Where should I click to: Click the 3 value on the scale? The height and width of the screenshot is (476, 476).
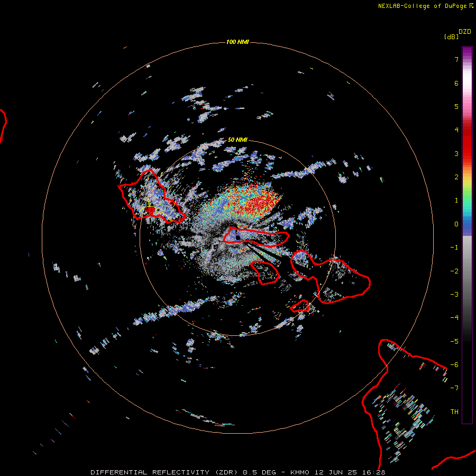456,153
